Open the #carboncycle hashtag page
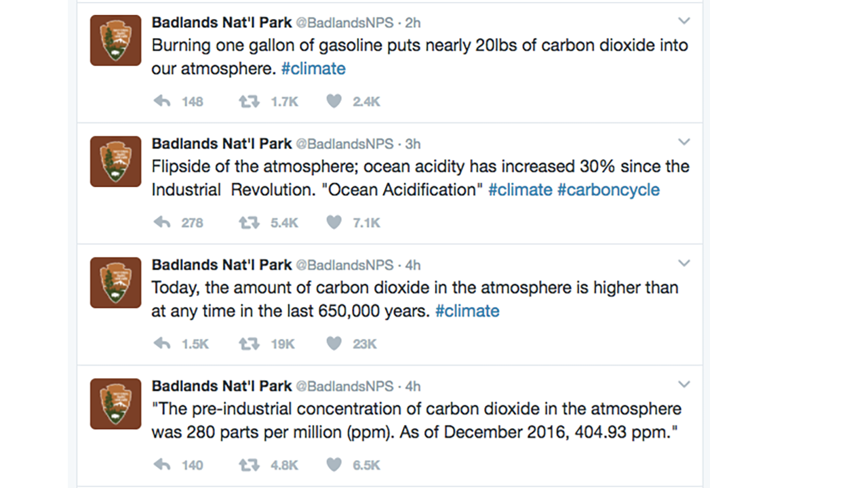 point(608,190)
